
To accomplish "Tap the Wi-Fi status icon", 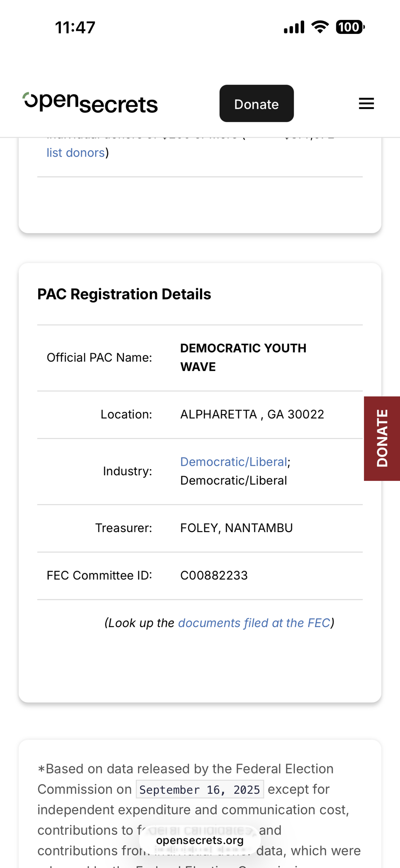I will pyautogui.click(x=320, y=27).
